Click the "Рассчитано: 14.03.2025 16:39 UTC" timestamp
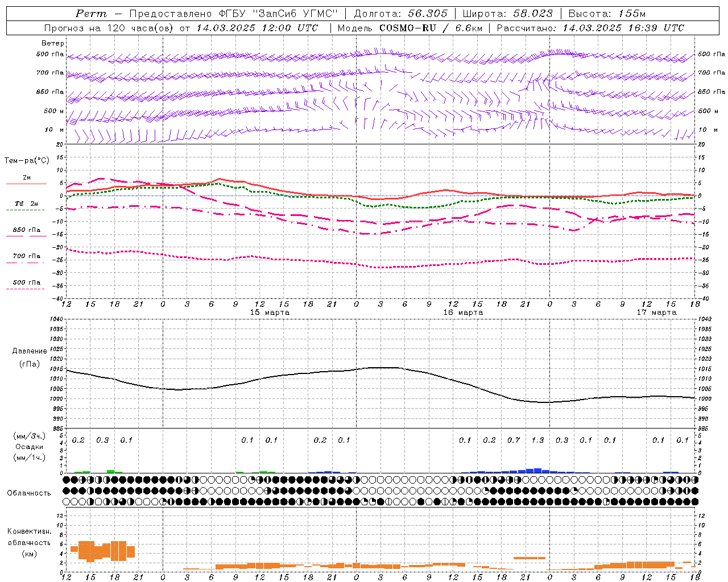The height and width of the screenshot is (582, 728). [x=590, y=28]
